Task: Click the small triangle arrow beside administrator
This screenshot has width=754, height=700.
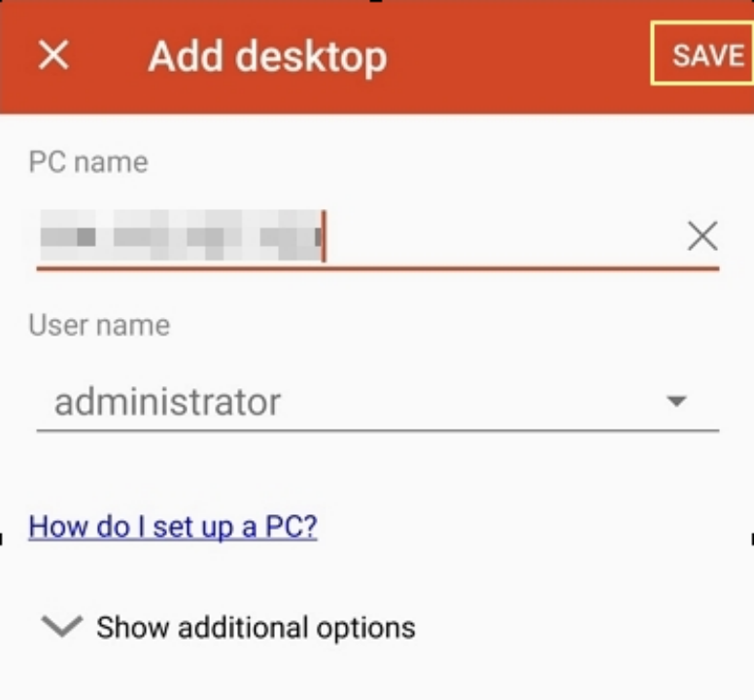Action: pyautogui.click(x=676, y=401)
